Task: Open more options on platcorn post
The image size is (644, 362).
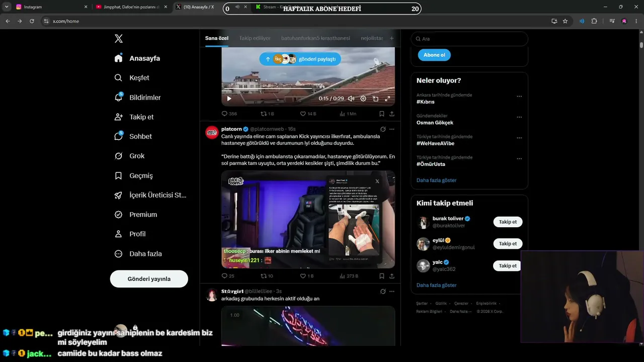Action: 392,129
